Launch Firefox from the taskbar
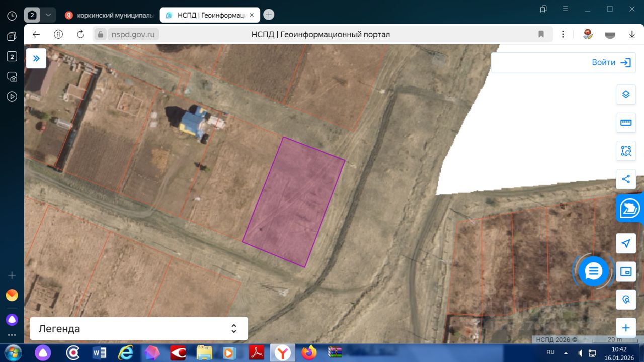644x362 pixels. [x=309, y=353]
